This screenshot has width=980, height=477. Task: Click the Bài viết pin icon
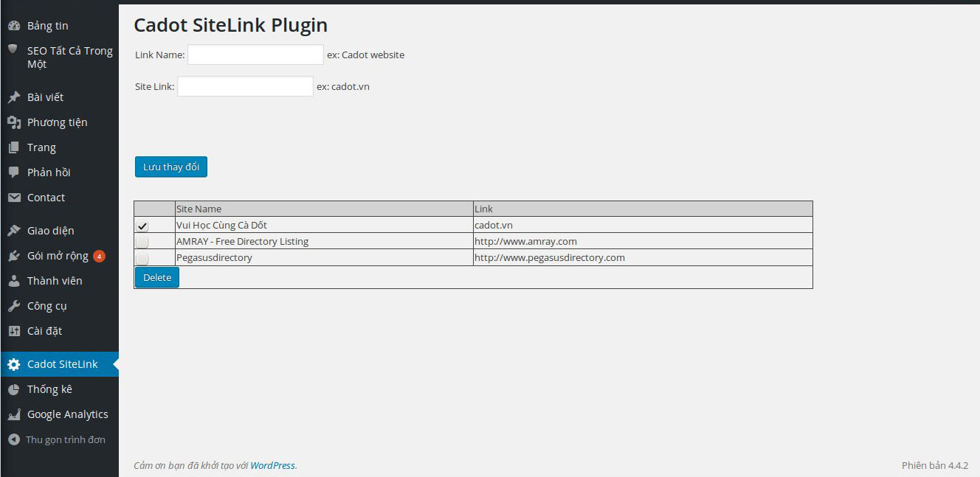(x=13, y=97)
